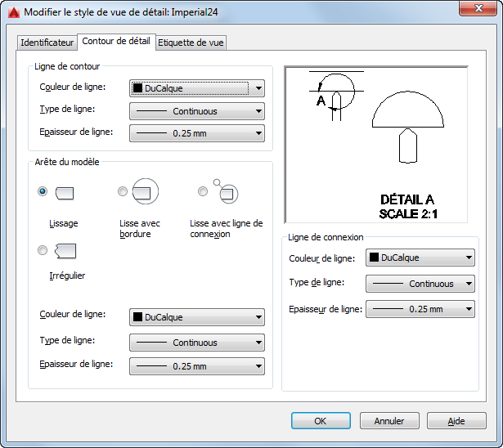
Task: Confirm with the OK button
Action: [x=321, y=421]
